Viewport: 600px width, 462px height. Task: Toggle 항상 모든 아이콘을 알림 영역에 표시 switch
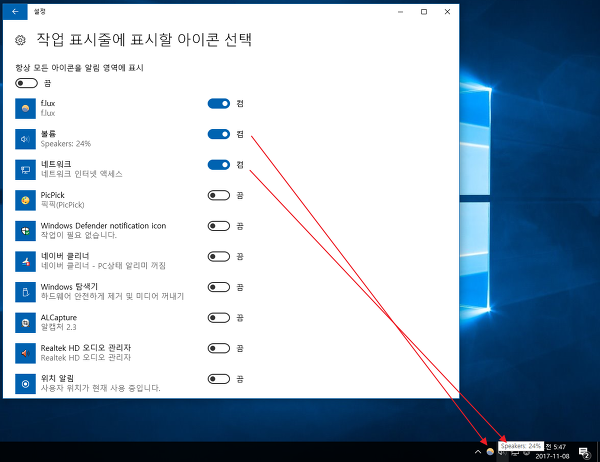tap(26, 83)
